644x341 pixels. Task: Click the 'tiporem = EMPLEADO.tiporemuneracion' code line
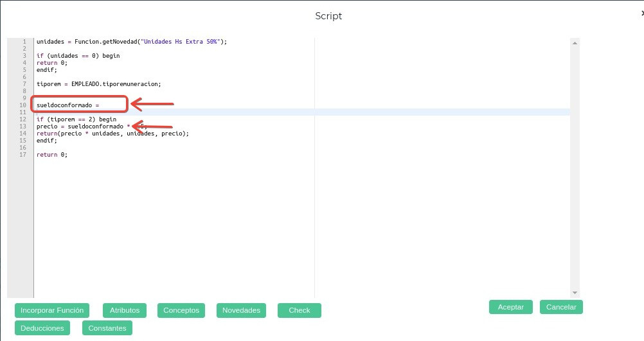[x=98, y=84]
